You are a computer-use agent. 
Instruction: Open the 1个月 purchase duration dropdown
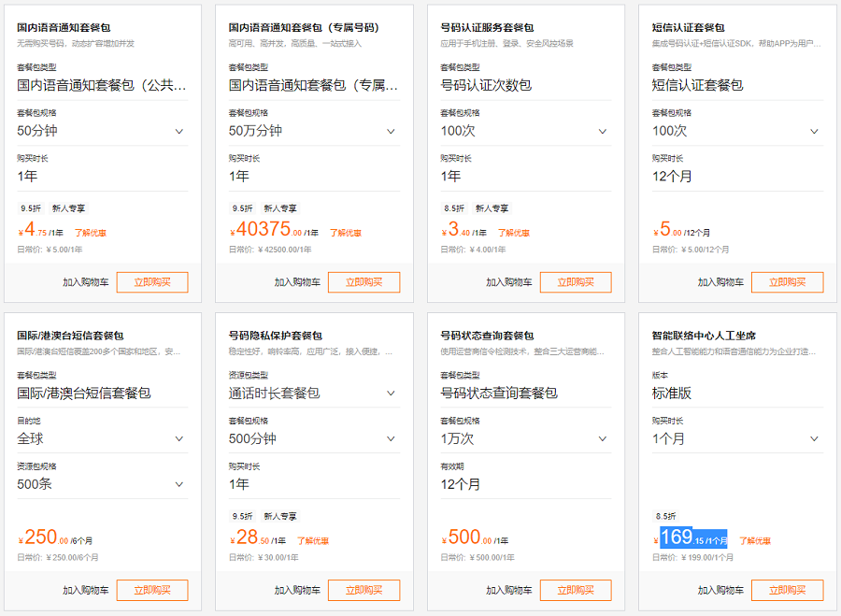pyautogui.click(x=737, y=439)
